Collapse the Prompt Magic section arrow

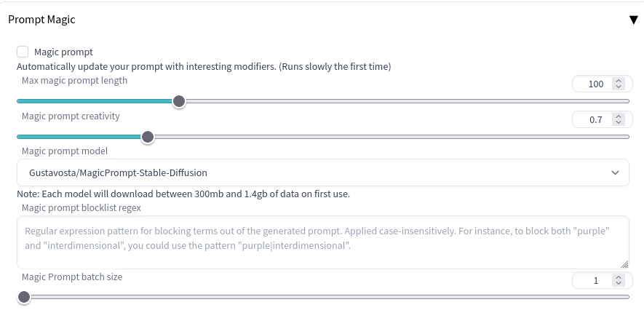(633, 20)
